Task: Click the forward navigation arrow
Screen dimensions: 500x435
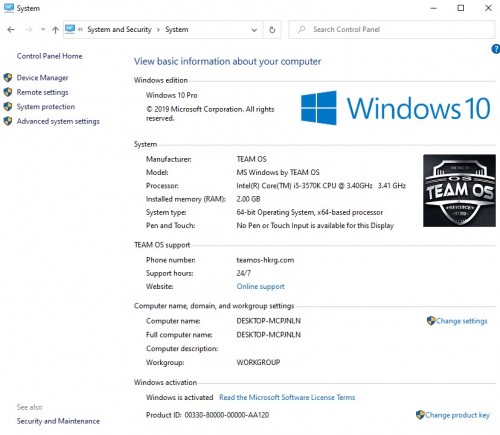Action: (x=29, y=30)
